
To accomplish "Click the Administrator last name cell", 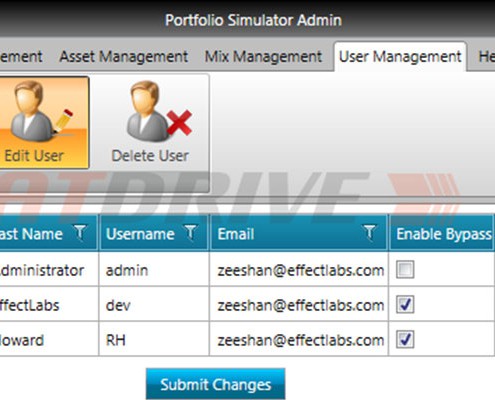I will click(49, 269).
